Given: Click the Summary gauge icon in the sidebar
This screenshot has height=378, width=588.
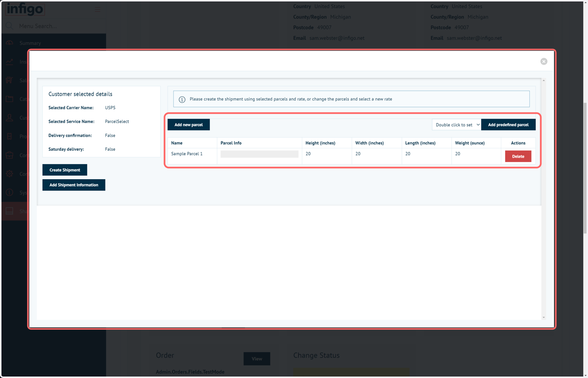Looking at the screenshot, I should (x=9, y=43).
